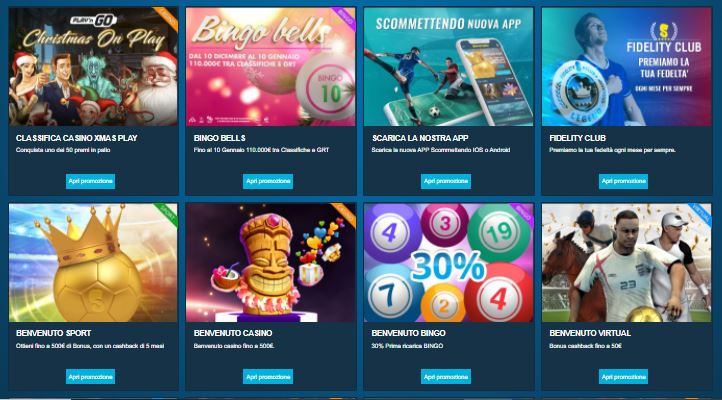The image size is (722, 400).
Task: Select the virtual sports players banner
Action: pyautogui.click(x=626, y=263)
